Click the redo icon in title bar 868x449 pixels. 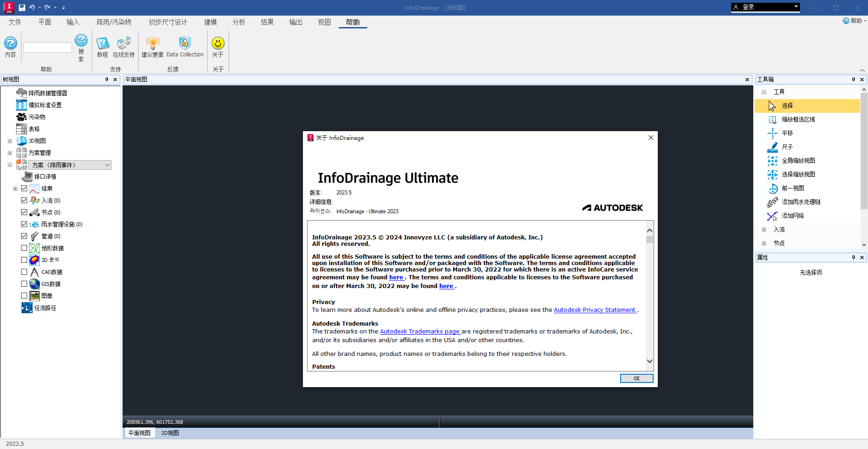coord(47,7)
